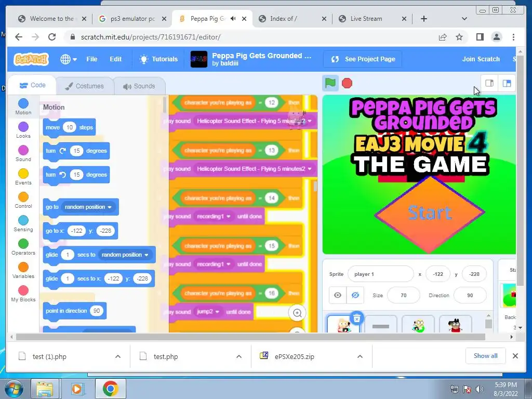The height and width of the screenshot is (399, 532).
Task: Open the language globe dropdown
Action: click(x=69, y=59)
